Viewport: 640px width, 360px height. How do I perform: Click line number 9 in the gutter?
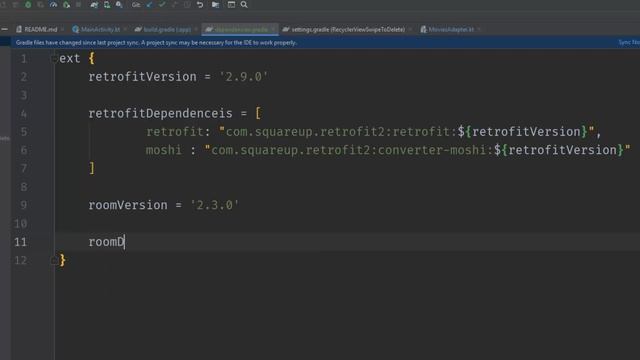[24, 205]
